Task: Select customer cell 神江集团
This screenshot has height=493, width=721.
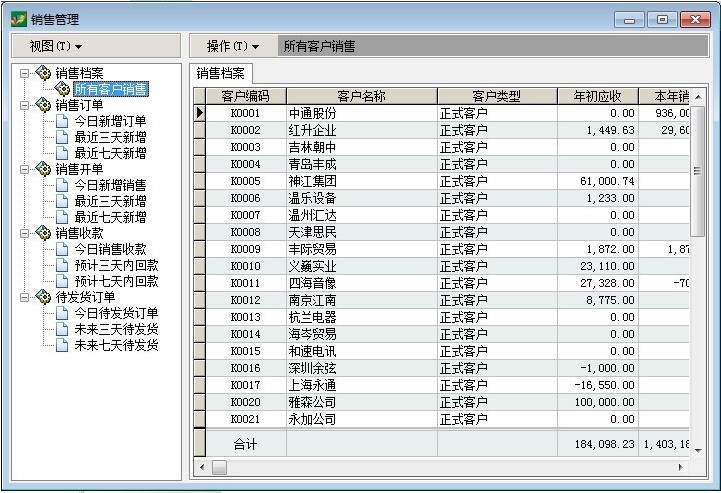Action: click(x=361, y=181)
